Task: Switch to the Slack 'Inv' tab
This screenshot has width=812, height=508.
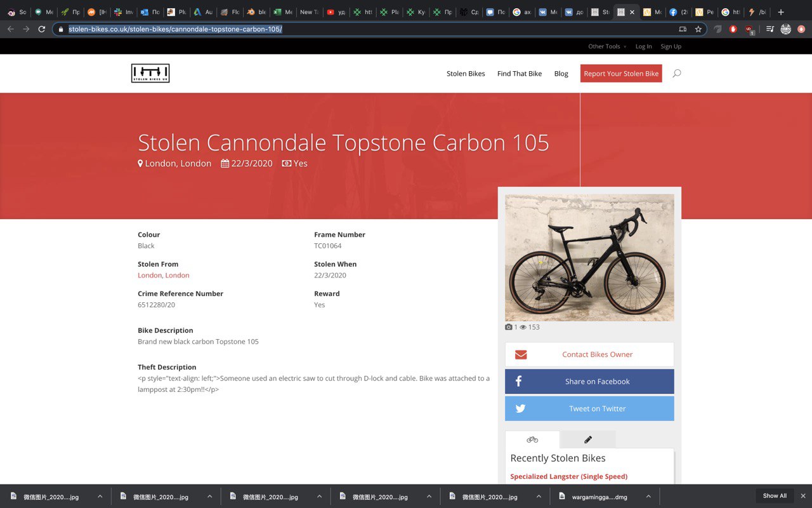Action: tap(124, 12)
